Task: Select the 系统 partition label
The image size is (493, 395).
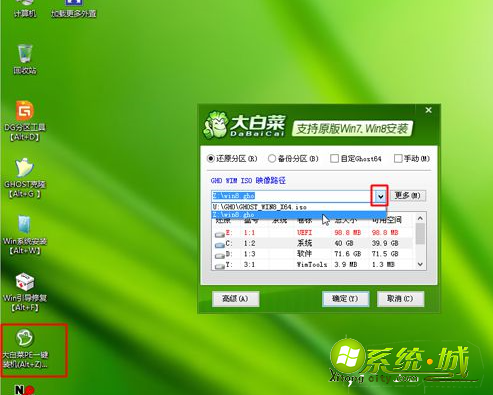Action: click(x=304, y=243)
